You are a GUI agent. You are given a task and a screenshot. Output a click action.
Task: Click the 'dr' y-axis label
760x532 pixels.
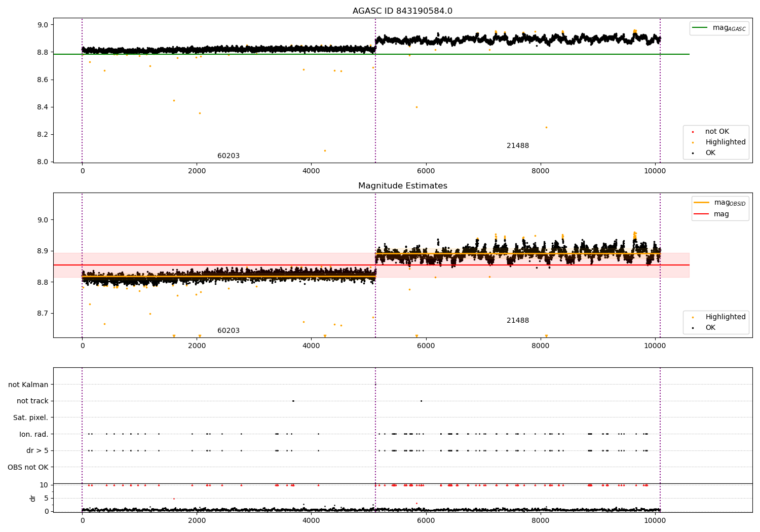(x=33, y=498)
